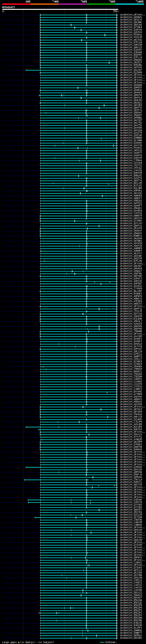Select the UniRef100_Q6UA12 label

click(x=131, y=103)
